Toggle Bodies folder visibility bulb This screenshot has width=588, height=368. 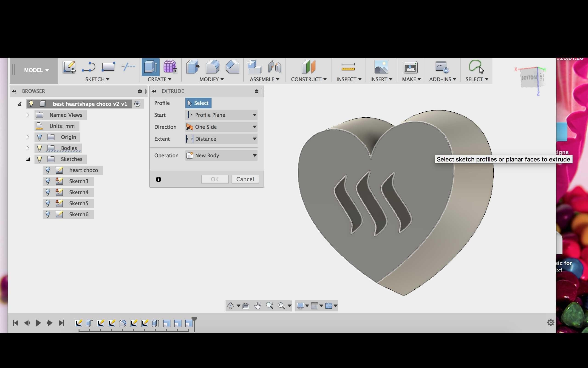[39, 148]
